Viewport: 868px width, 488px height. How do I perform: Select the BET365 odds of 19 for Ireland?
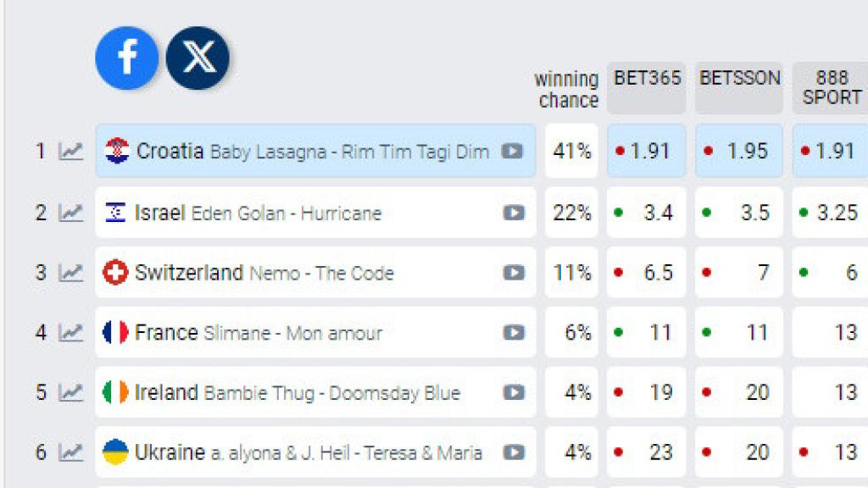click(646, 393)
